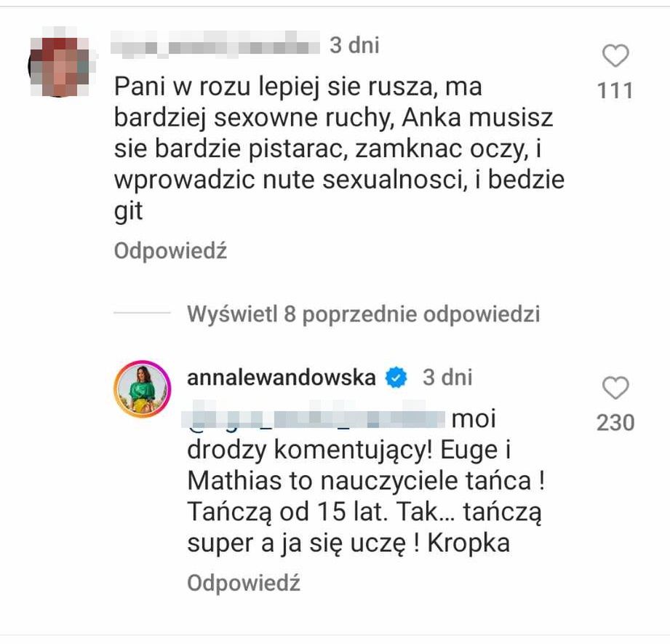Open the 230 likes count
670x644 pixels.
[x=615, y=422]
